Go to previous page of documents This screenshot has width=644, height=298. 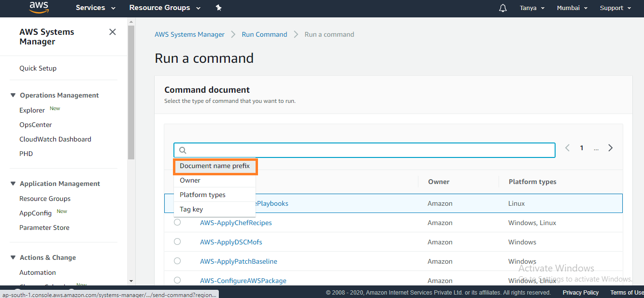point(568,148)
